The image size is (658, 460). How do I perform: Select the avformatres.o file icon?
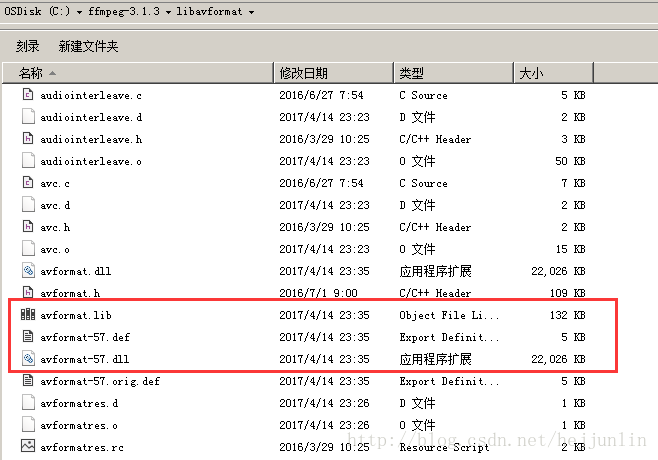(28, 425)
